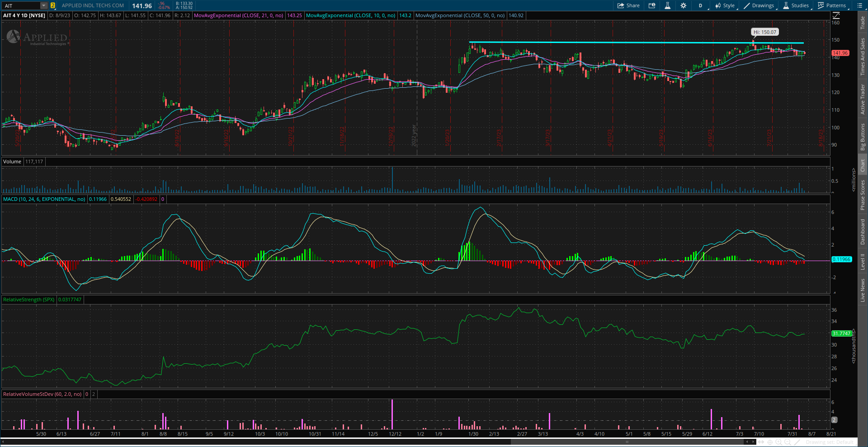Viewport: 868px width, 447px height.
Task: Click the flask Edit studies icon
Action: (x=667, y=5)
